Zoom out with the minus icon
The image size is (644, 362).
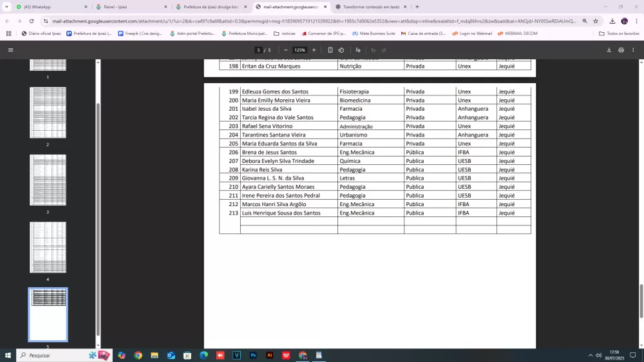coord(286,50)
